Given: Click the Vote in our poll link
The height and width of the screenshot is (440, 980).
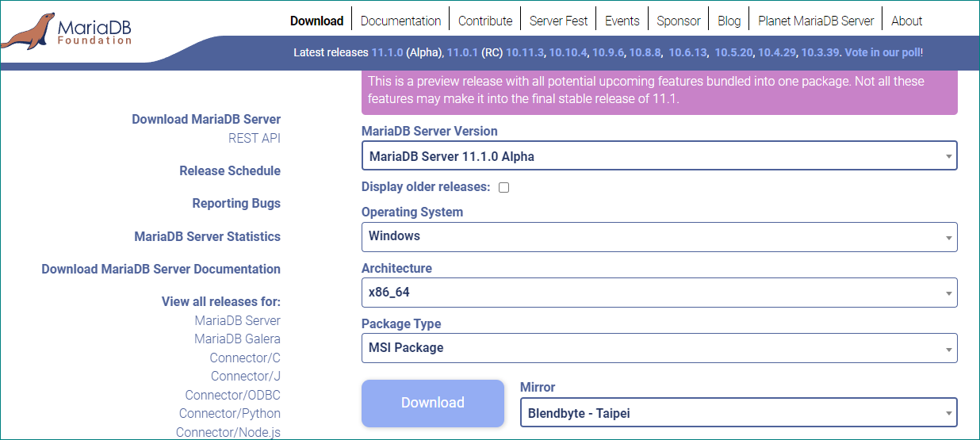Looking at the screenshot, I should 882,52.
